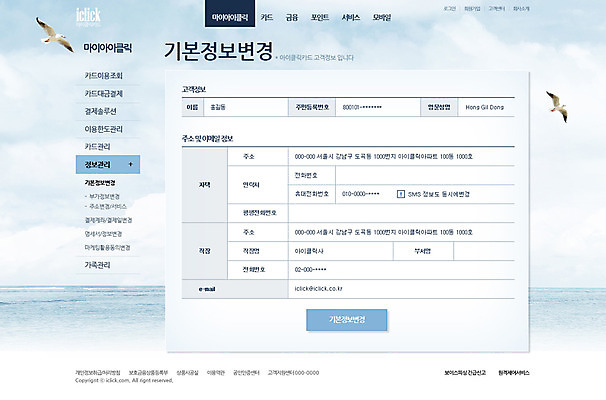Click the name field showing 홍길동
Viewport: 606px width, 400px height.
pyautogui.click(x=246, y=107)
